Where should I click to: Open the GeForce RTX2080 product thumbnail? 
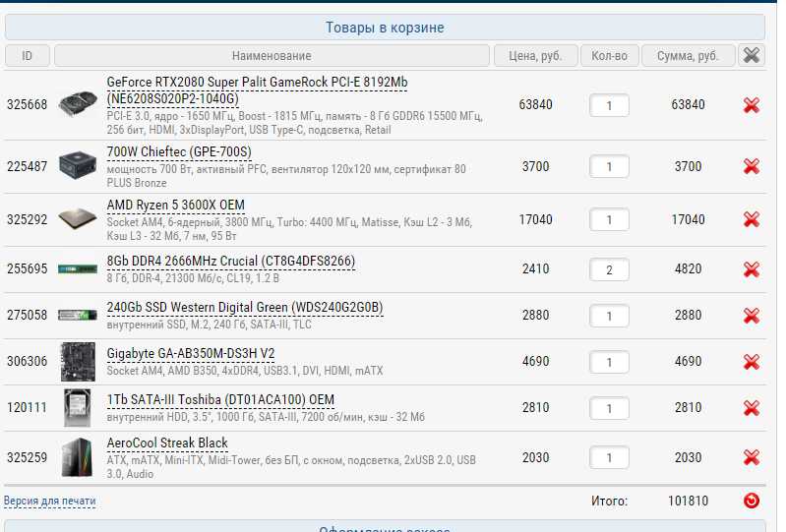pos(78,103)
